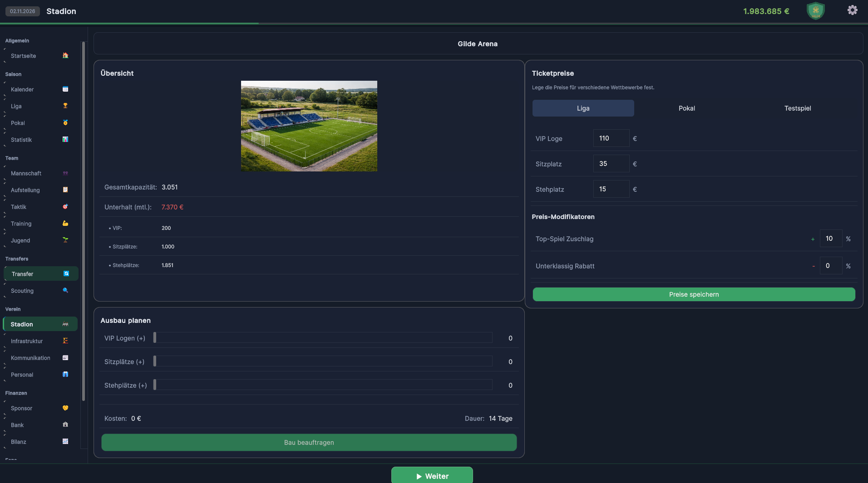
Task: Select the Liga ticket price tab
Action: pos(583,108)
